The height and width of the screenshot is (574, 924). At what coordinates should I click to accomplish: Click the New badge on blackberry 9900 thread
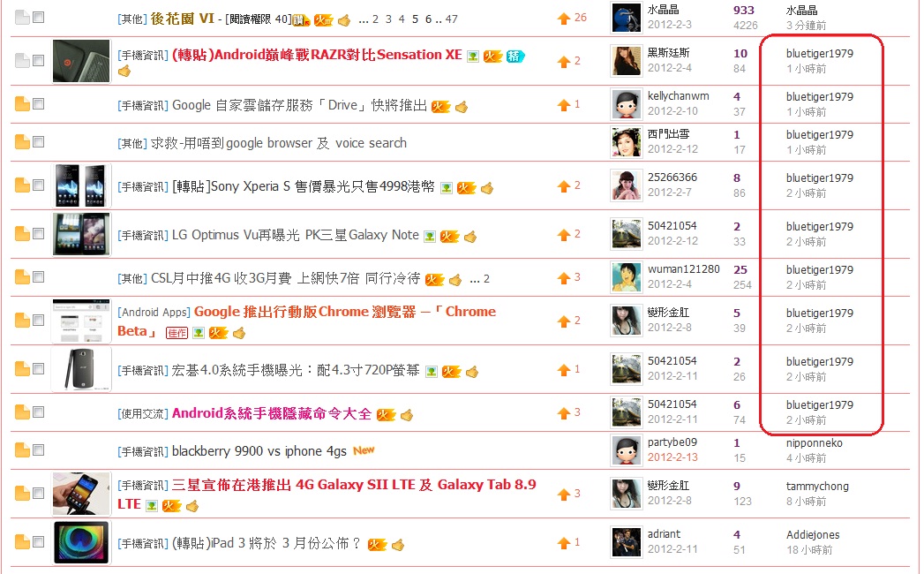(364, 450)
